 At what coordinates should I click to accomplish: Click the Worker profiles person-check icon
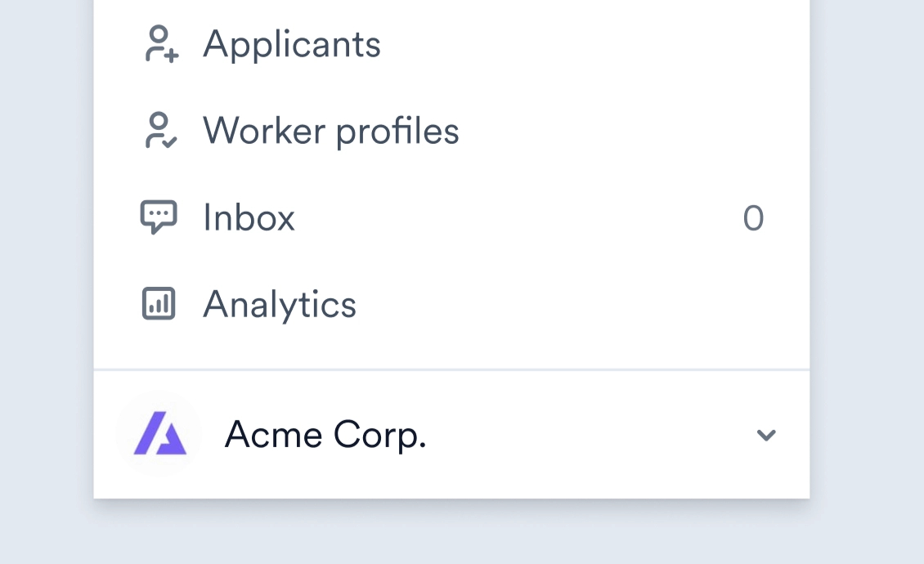[160, 131]
